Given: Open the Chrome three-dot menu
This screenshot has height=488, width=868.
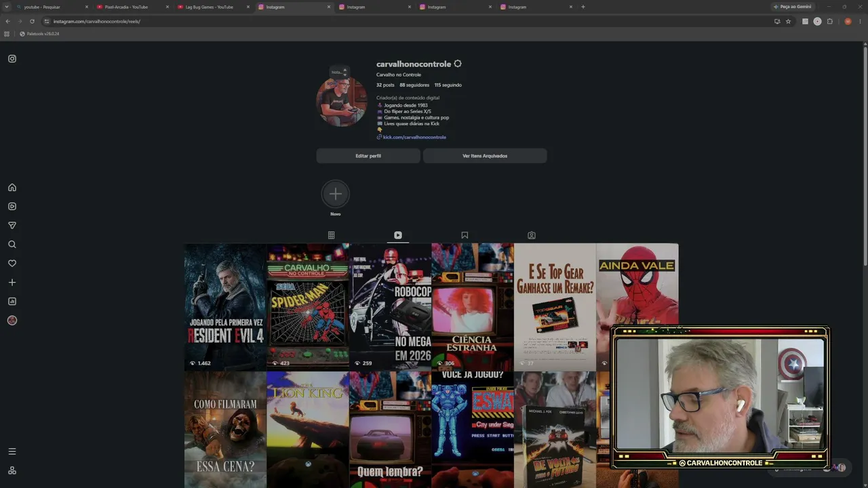Looking at the screenshot, I should point(860,21).
